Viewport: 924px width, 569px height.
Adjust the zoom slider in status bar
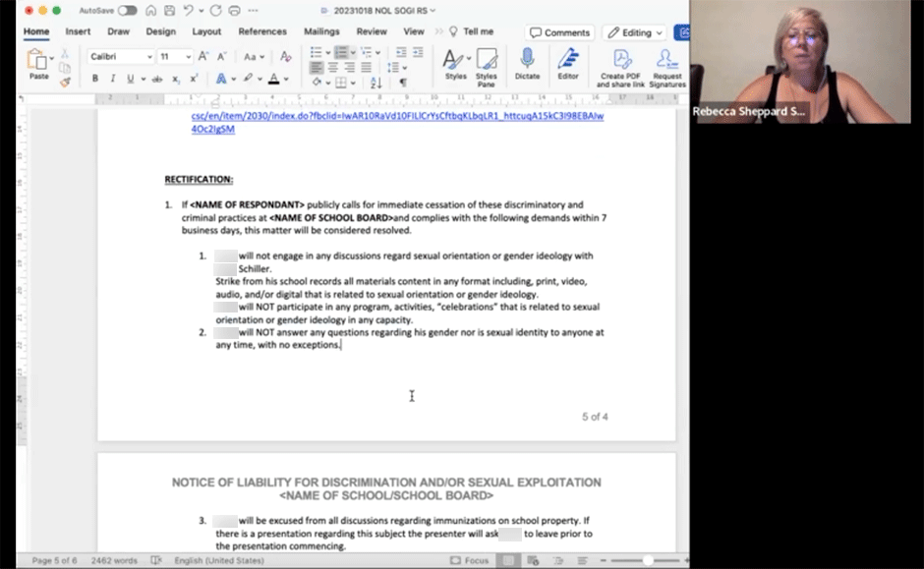tap(647, 560)
